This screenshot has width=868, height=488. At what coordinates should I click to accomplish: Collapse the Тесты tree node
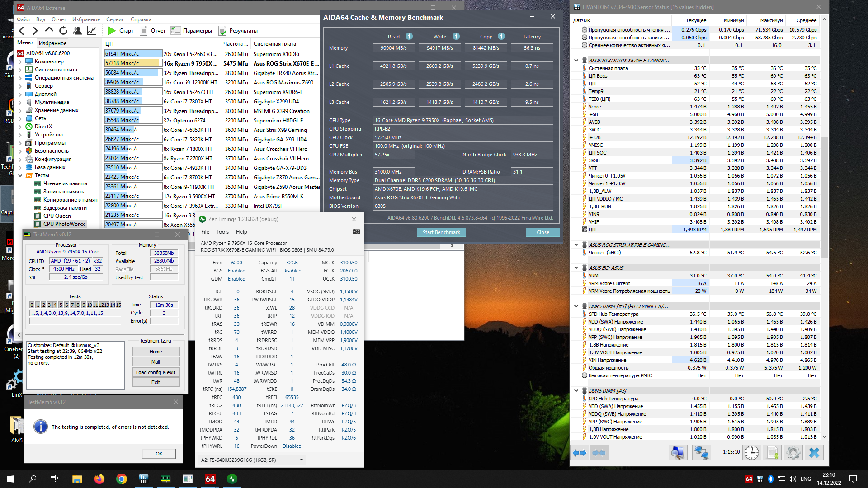click(x=20, y=175)
